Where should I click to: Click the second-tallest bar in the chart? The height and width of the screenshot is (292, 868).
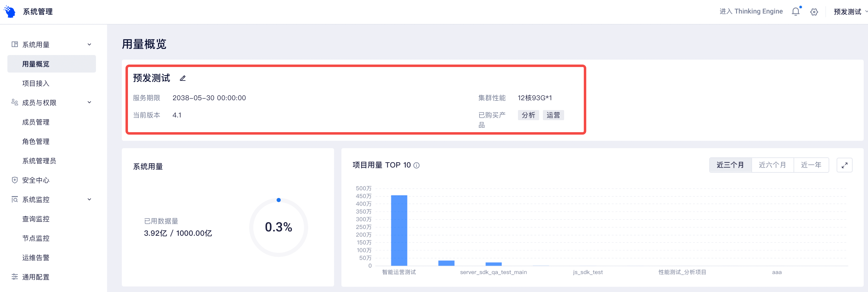[446, 263]
